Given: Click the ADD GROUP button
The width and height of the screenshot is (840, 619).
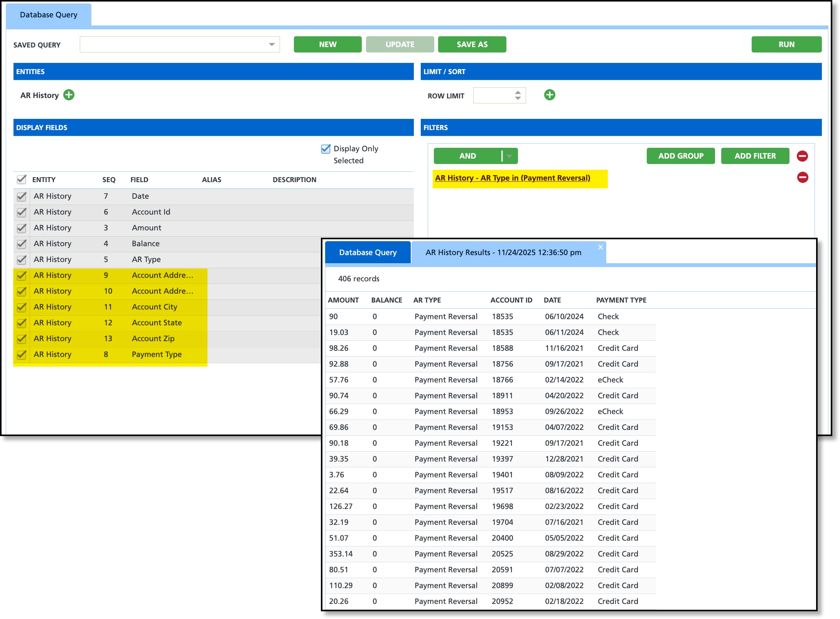Looking at the screenshot, I should tap(680, 156).
